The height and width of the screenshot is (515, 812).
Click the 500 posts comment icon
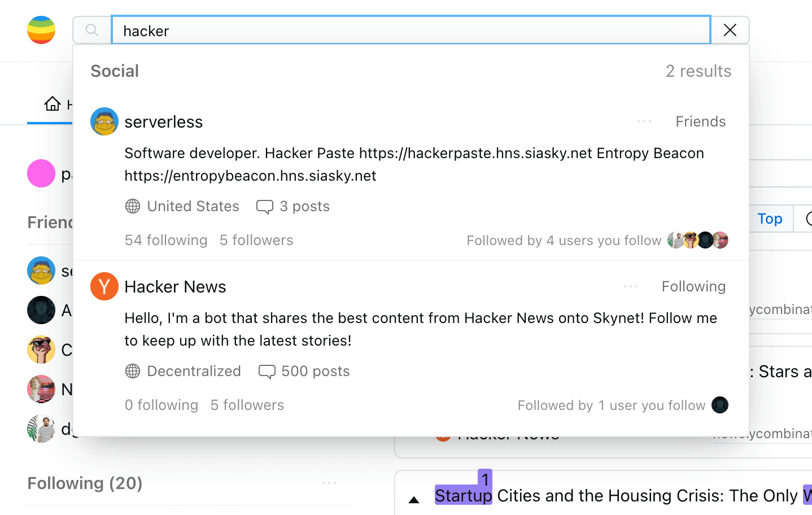click(x=267, y=372)
